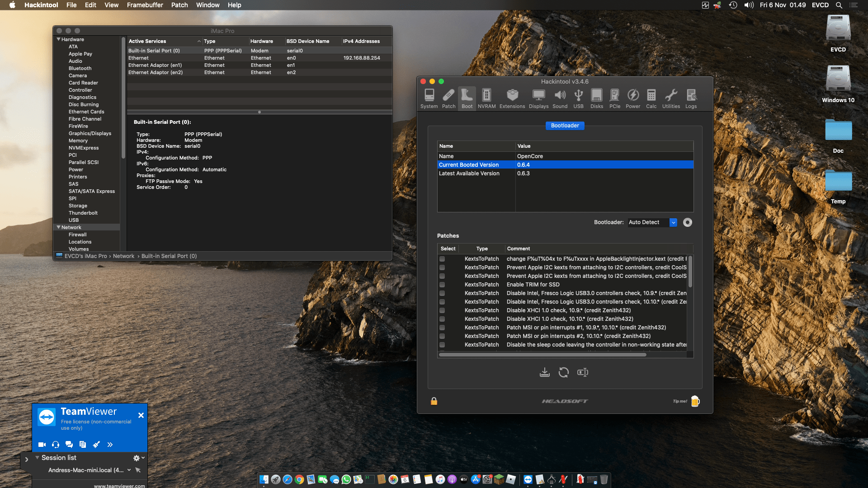Click the round bootloader settings button beside Auto Detect
Screen dimensions: 868x488
[x=688, y=222]
